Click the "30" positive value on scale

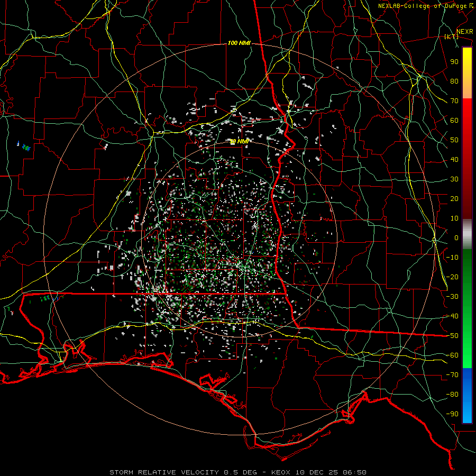pos(454,179)
